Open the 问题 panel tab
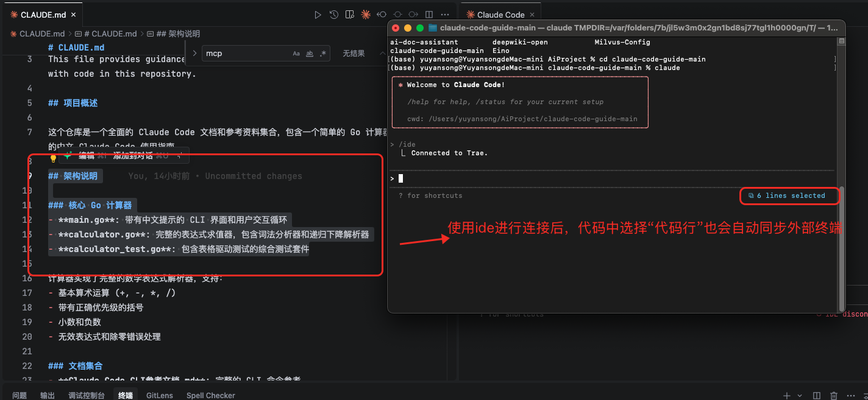This screenshot has width=868, height=400. [x=20, y=395]
